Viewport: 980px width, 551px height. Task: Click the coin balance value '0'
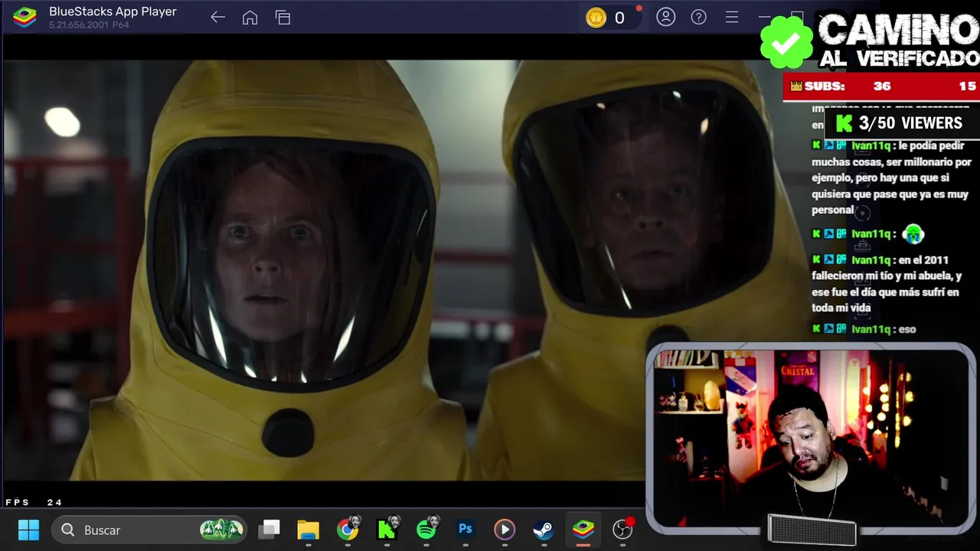(x=619, y=18)
